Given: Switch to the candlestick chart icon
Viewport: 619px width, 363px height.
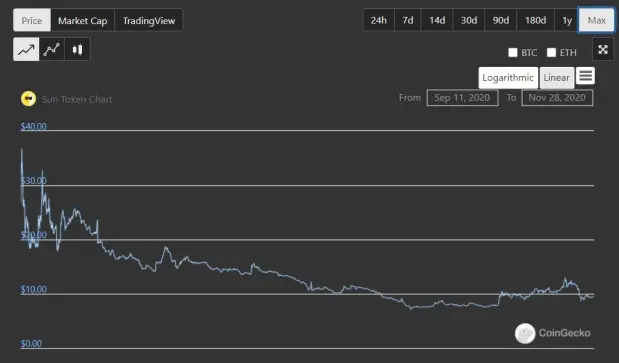Looking at the screenshot, I should pyautogui.click(x=77, y=49).
